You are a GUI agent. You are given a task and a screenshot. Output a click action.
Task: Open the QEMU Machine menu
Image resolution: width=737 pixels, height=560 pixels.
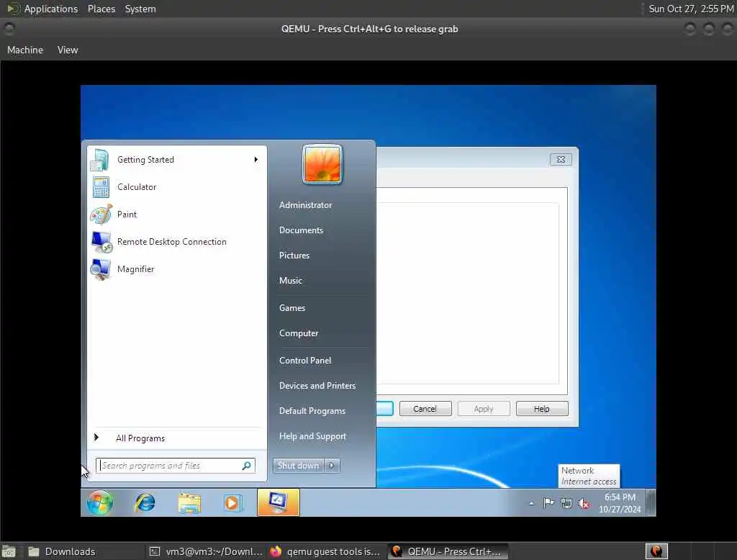click(25, 50)
